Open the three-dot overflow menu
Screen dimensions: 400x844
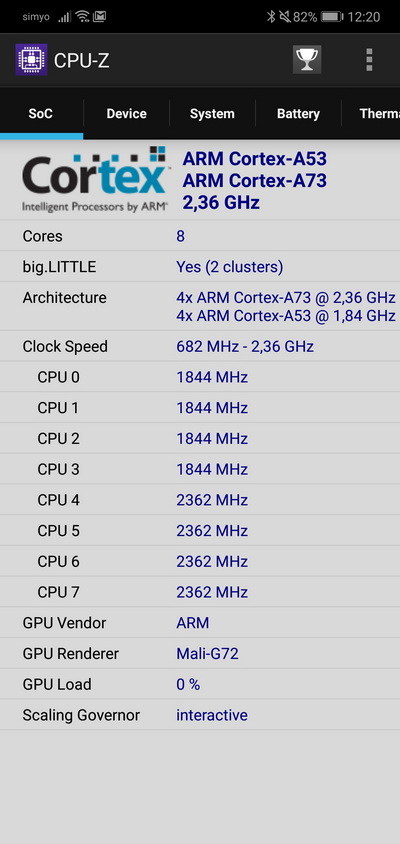(369, 60)
